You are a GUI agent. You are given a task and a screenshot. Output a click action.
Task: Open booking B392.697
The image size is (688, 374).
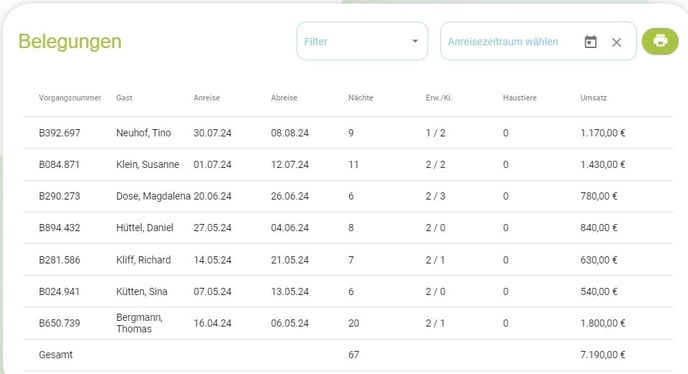click(348, 133)
